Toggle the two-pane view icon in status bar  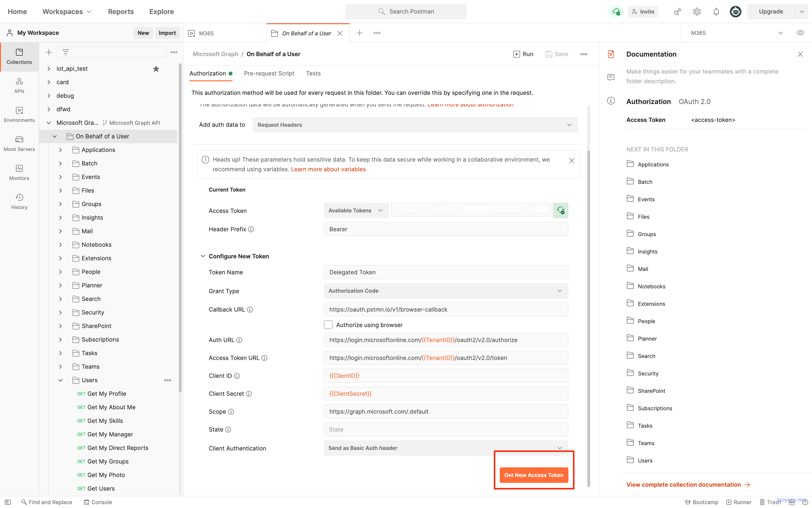click(x=792, y=502)
